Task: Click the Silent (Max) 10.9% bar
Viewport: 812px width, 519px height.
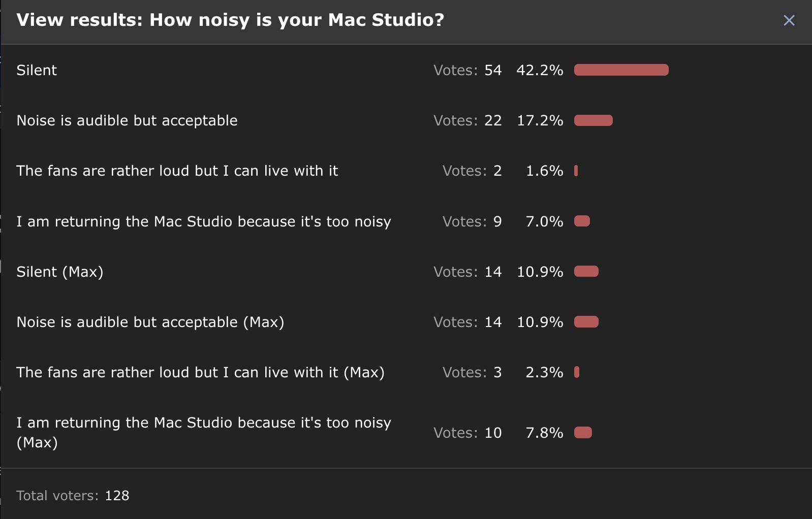Action: 586,272
